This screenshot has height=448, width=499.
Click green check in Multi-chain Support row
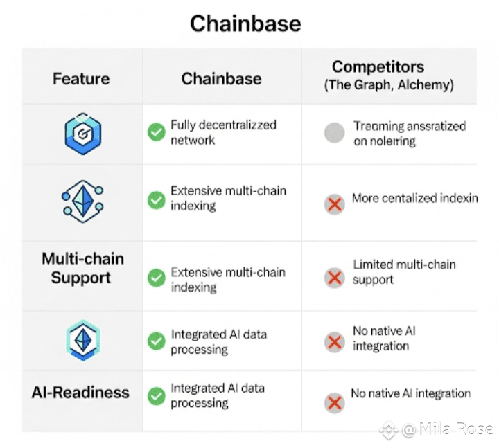(x=157, y=278)
